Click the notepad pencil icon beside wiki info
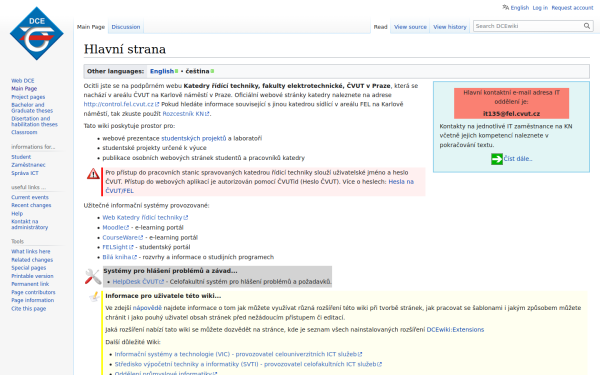Image resolution: width=600 pixels, height=375 pixels. coord(94,297)
